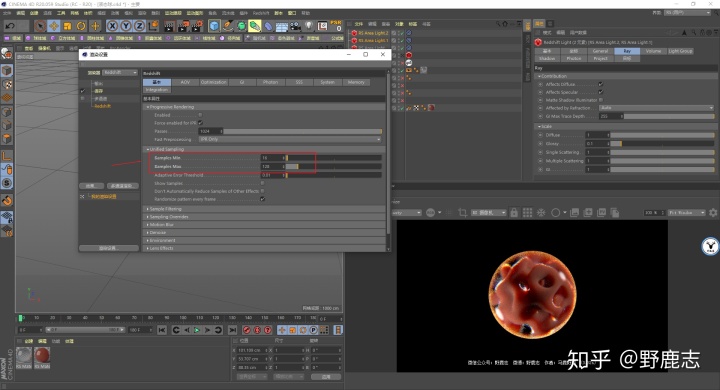Switch to the System tab
This screenshot has width=720, height=390.
tap(327, 82)
